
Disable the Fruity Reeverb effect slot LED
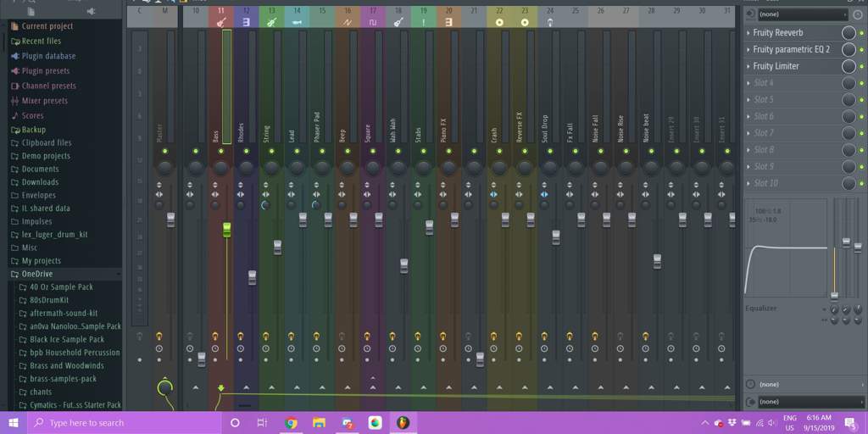coord(861,33)
